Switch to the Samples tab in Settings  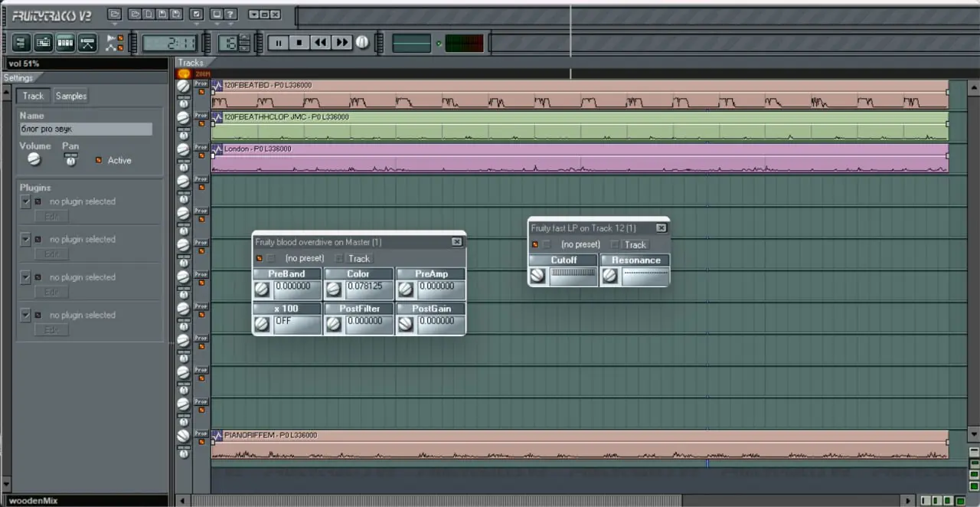pyautogui.click(x=70, y=96)
